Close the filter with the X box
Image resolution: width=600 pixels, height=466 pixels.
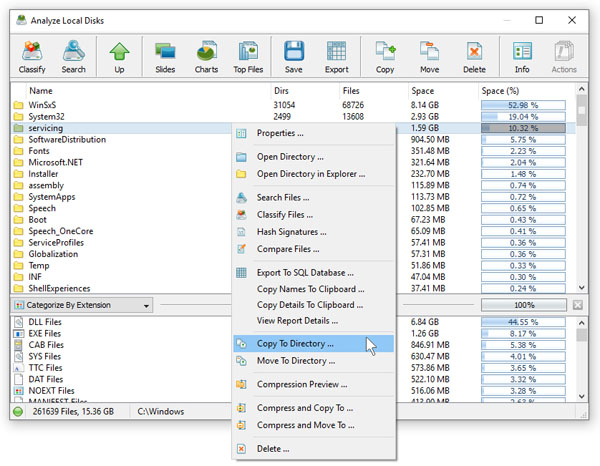coord(577,305)
